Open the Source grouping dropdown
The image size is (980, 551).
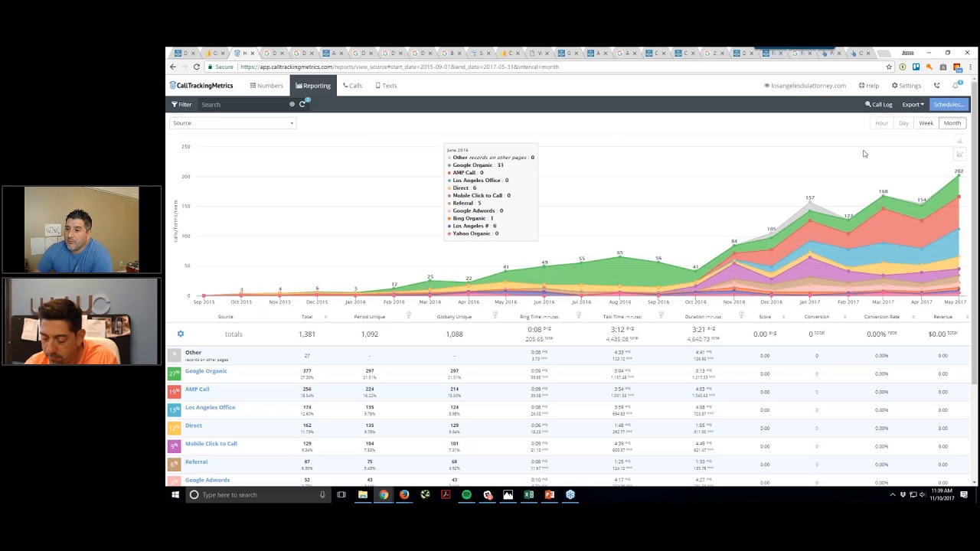click(233, 123)
